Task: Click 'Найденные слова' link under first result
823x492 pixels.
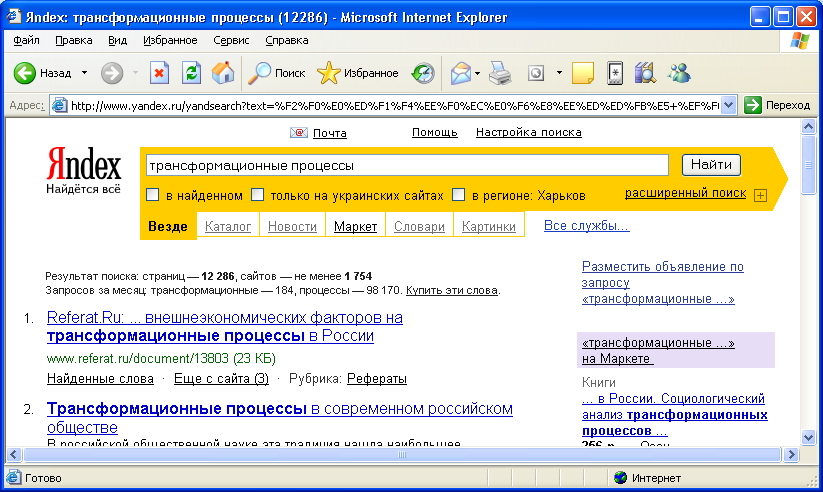Action: (100, 379)
